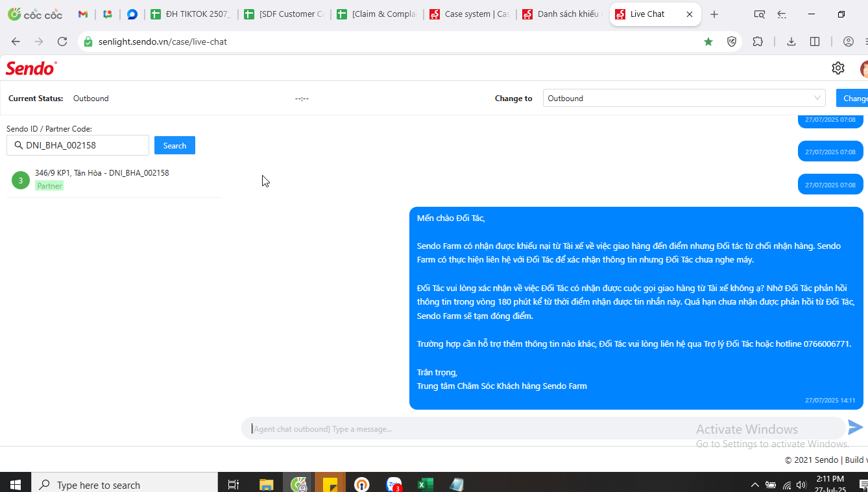This screenshot has width=868, height=492.
Task: Click the agent chat message input
Action: (x=543, y=428)
